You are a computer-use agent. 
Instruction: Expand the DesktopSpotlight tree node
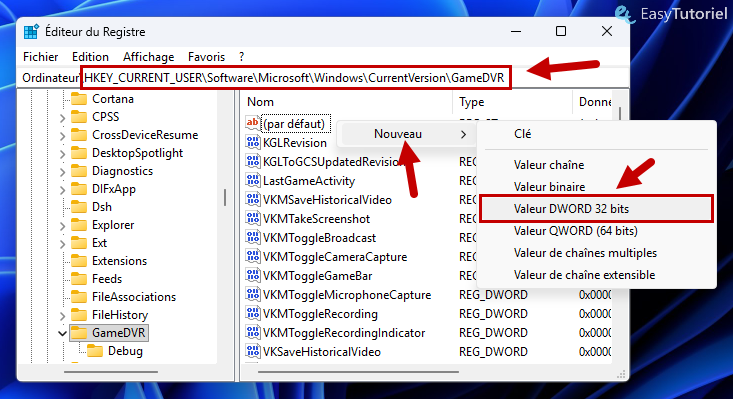pos(62,154)
